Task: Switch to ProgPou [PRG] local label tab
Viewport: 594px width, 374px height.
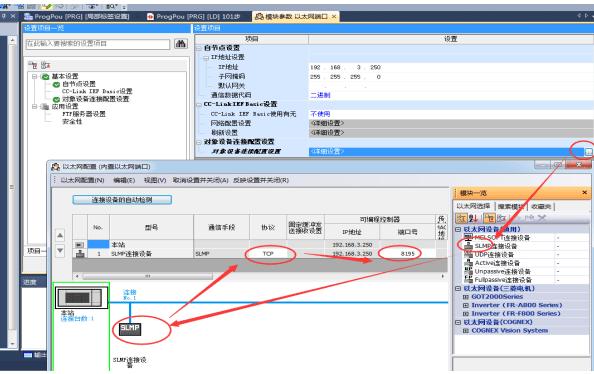Action: pyautogui.click(x=77, y=16)
